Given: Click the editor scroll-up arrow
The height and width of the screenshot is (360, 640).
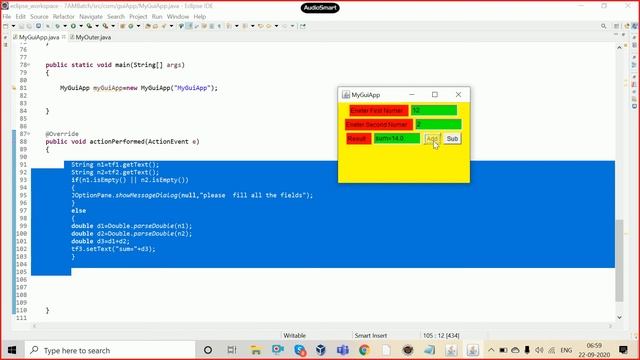Looking at the screenshot, I should click(619, 48).
